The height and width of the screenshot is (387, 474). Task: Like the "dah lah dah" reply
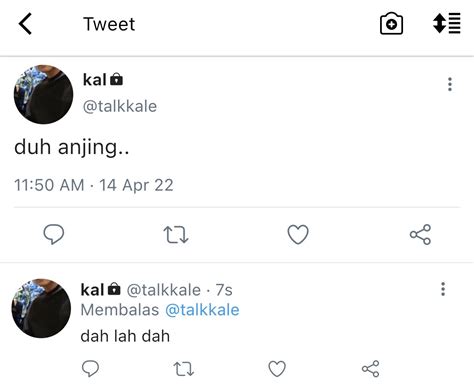[277, 369]
